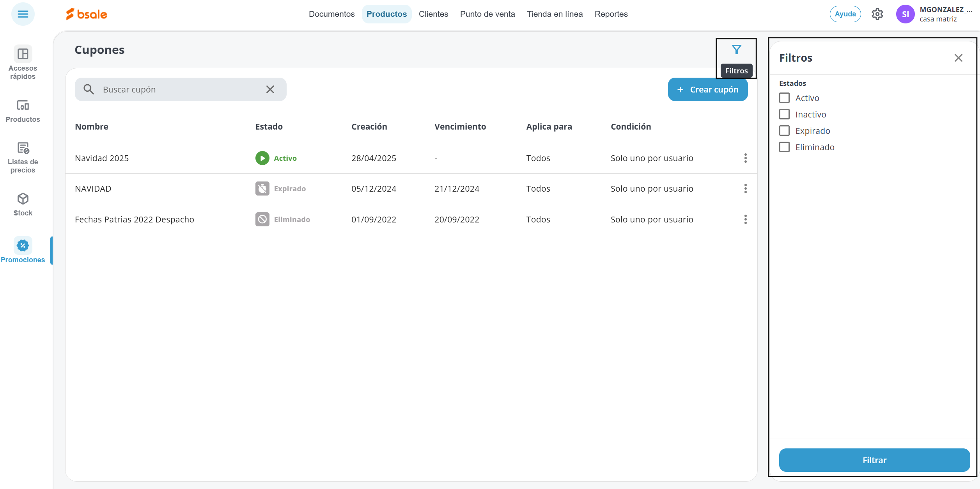Image resolution: width=980 pixels, height=489 pixels.
Task: Click the Filtros funnel icon
Action: pos(736,50)
